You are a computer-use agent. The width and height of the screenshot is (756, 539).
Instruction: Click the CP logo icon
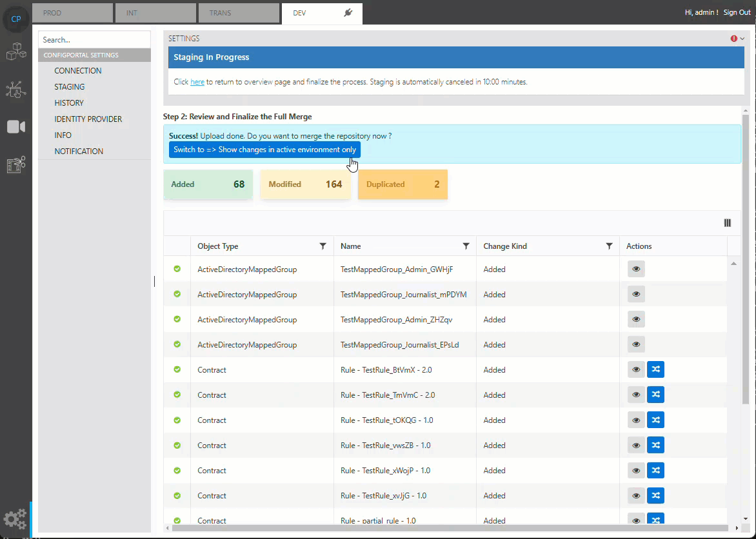coord(16,19)
